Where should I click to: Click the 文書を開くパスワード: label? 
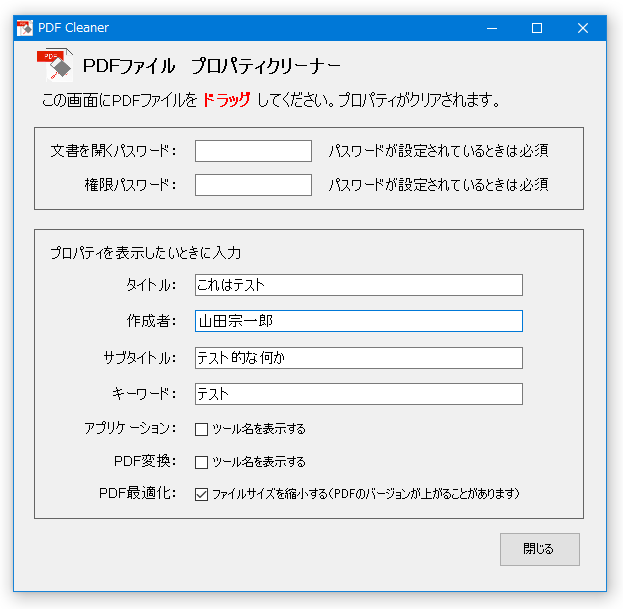pos(114,151)
